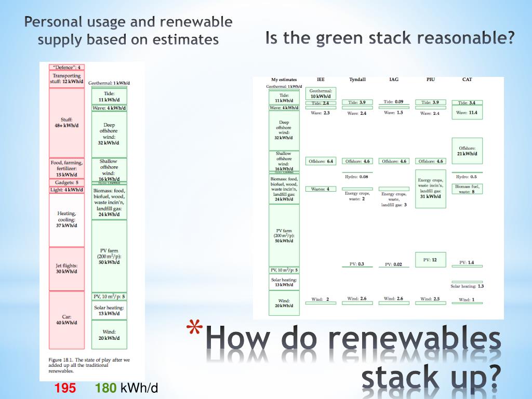Select the 'IEE' column header
The image size is (532, 399).
pos(321,79)
